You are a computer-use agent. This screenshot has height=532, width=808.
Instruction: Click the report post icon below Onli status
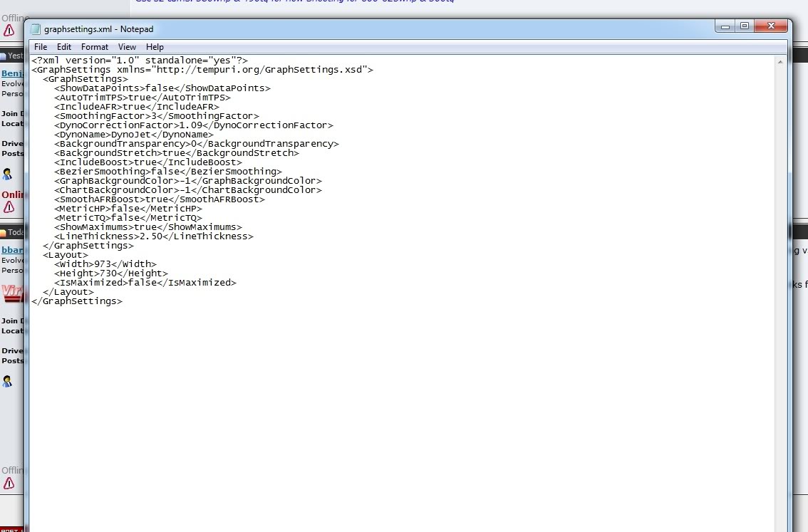(9, 207)
